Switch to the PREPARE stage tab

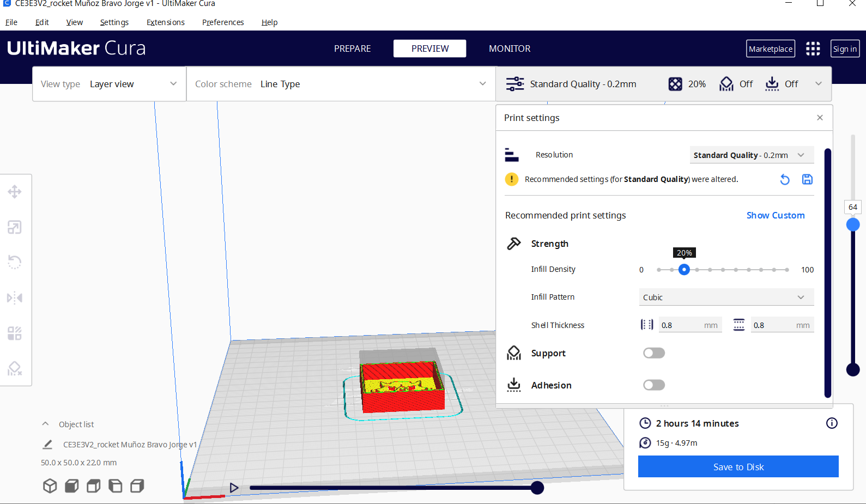tap(353, 48)
